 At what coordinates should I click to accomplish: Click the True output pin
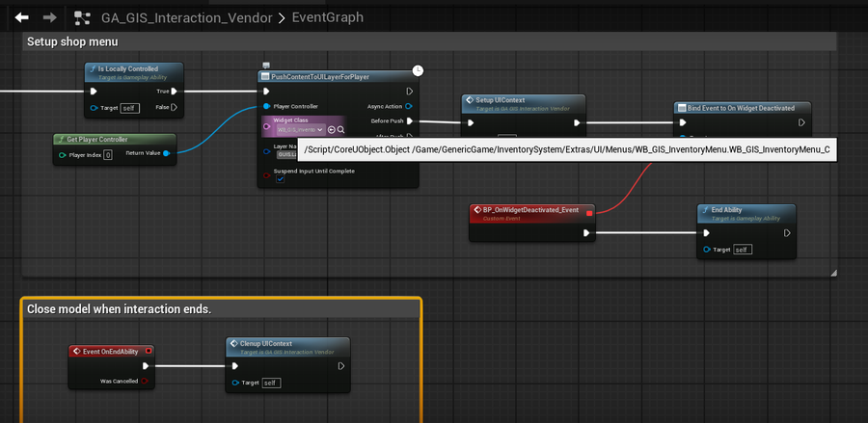coord(174,92)
